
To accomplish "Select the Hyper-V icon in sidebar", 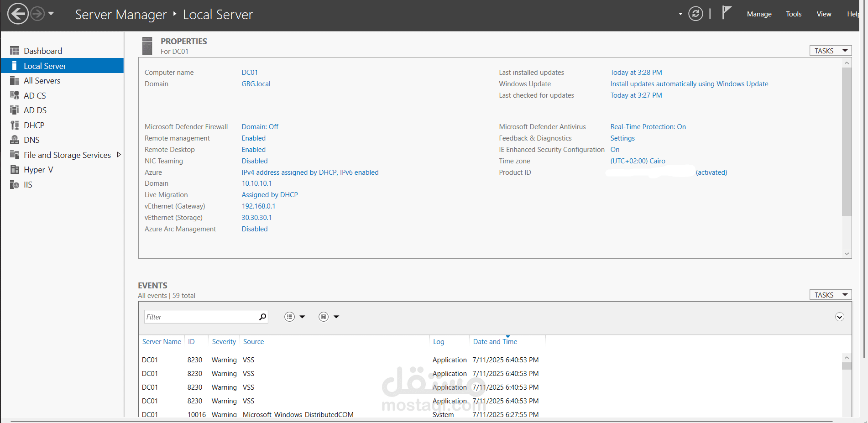I will coord(15,170).
